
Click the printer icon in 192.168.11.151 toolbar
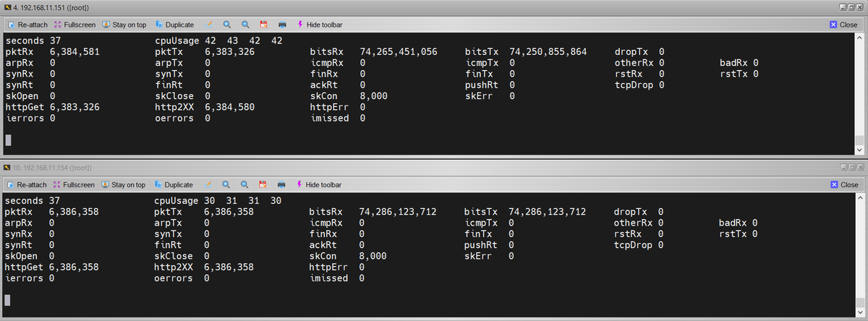[282, 25]
